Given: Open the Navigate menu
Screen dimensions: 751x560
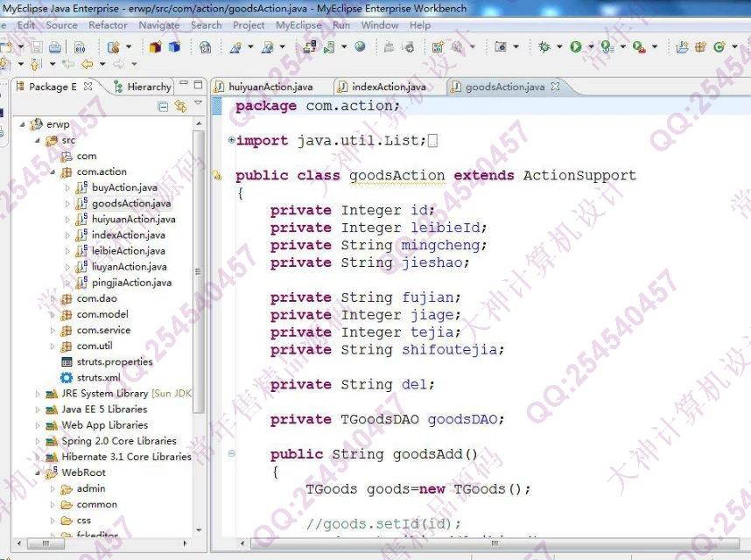Looking at the screenshot, I should 159,24.
